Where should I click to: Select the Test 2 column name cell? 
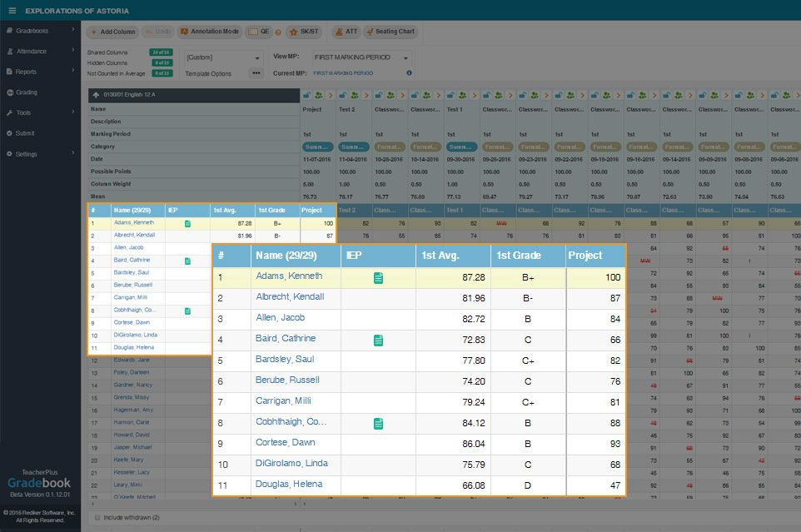(x=354, y=109)
